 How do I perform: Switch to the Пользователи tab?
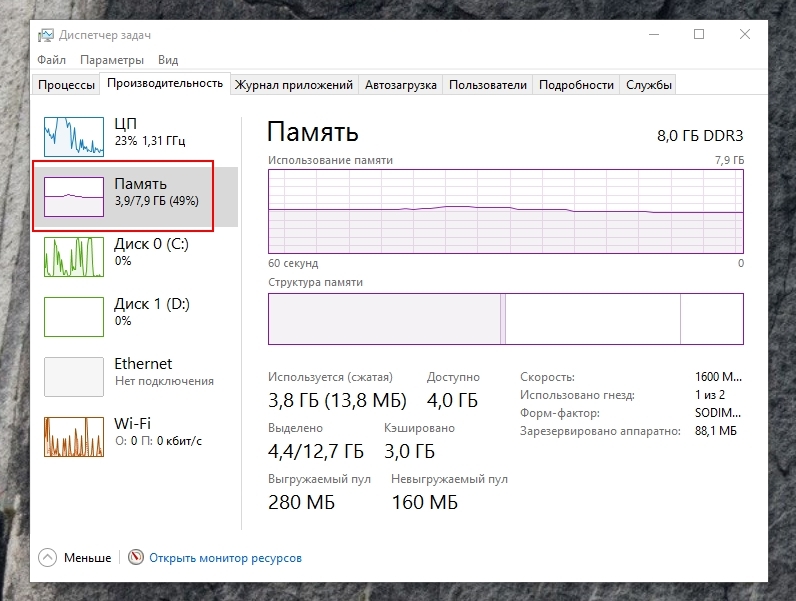[487, 85]
